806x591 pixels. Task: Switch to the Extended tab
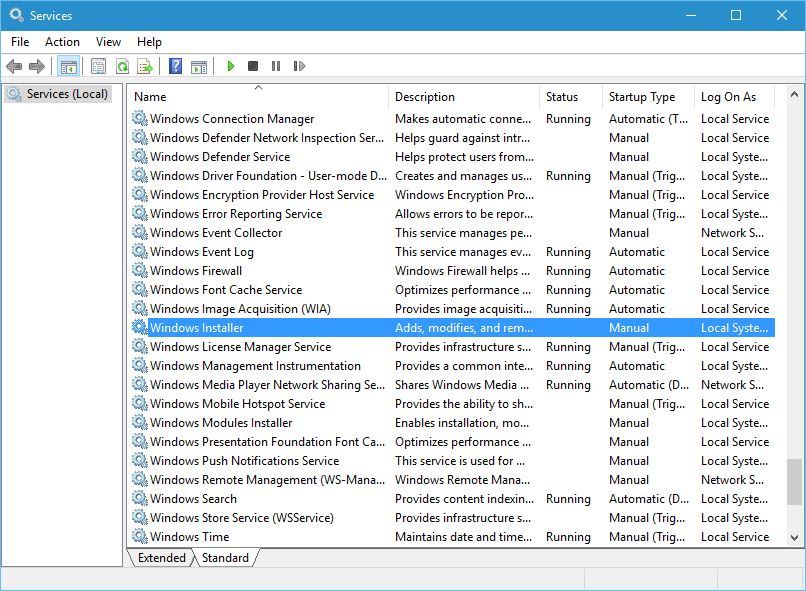pos(161,558)
